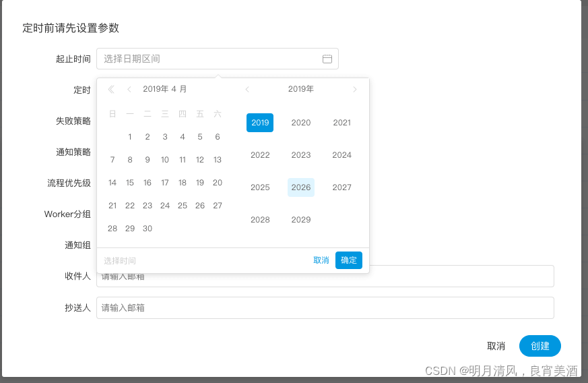Pick April 20 in the calendar

coord(218,183)
